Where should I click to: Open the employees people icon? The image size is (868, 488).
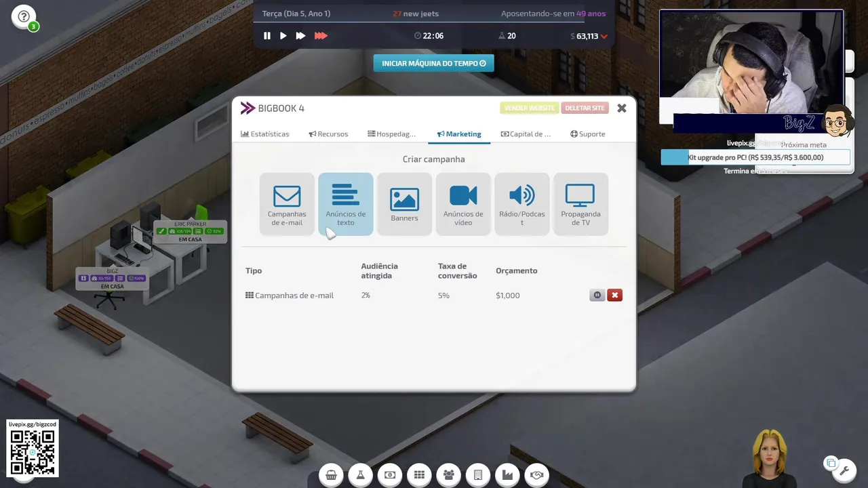pyautogui.click(x=448, y=475)
